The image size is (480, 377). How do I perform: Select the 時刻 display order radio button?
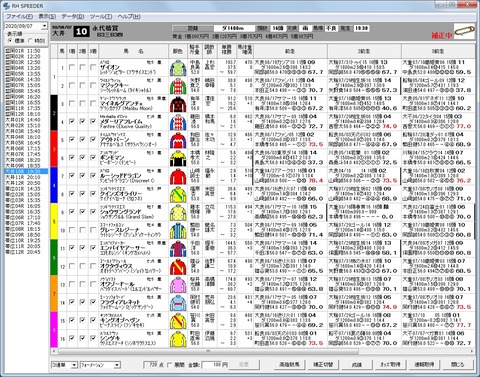pos(30,41)
